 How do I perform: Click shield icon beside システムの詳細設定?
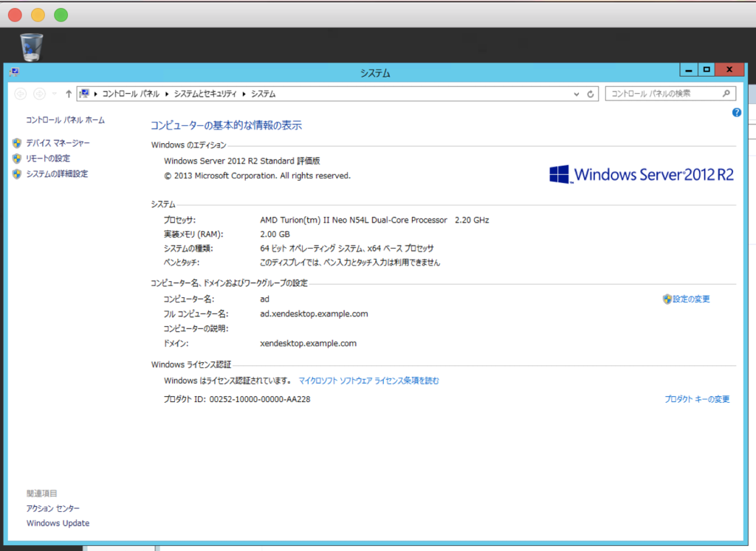pos(18,174)
